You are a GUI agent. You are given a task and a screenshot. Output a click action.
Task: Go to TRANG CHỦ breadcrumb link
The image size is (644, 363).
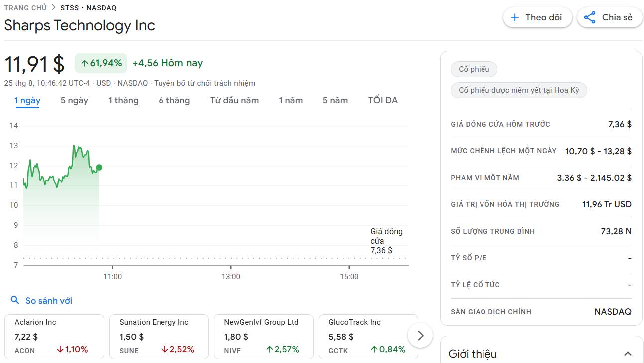(x=25, y=8)
